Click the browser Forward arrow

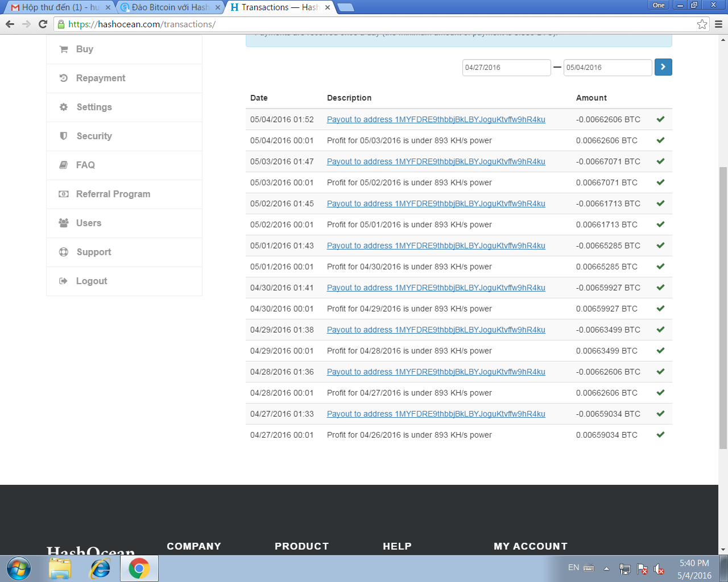[x=26, y=24]
